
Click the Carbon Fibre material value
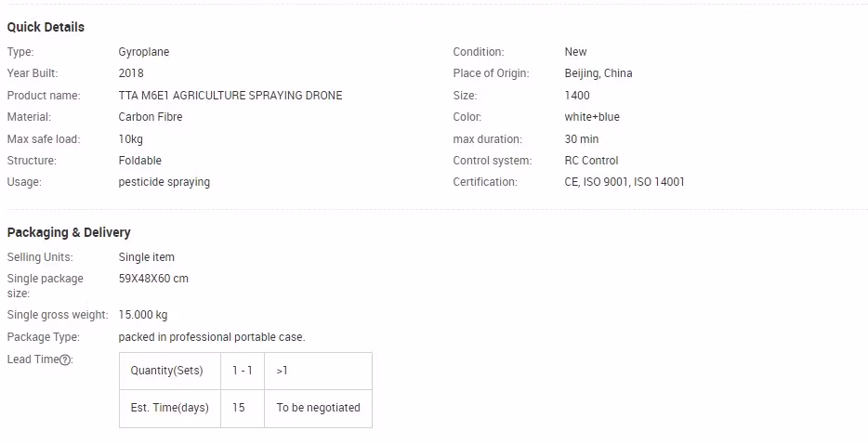tap(151, 117)
